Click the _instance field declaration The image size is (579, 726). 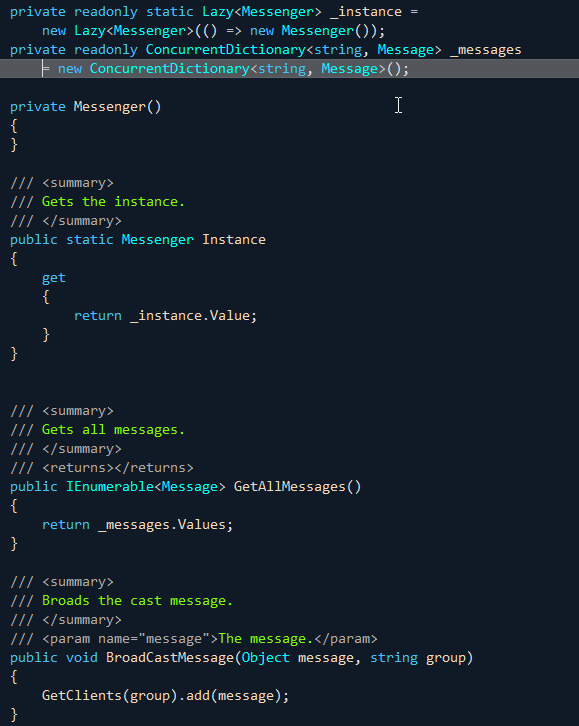(366, 12)
